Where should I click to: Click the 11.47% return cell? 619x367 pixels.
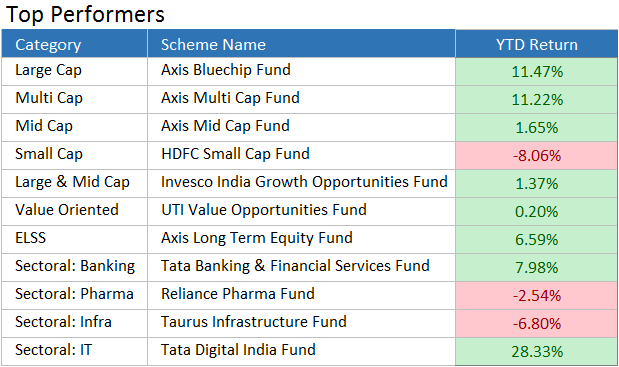tap(536, 71)
